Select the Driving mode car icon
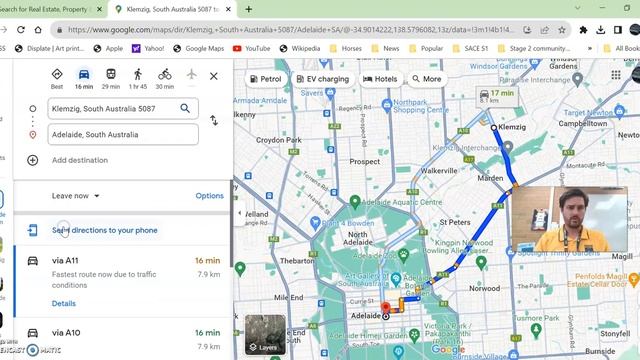This screenshot has width=640, height=360. (x=84, y=79)
